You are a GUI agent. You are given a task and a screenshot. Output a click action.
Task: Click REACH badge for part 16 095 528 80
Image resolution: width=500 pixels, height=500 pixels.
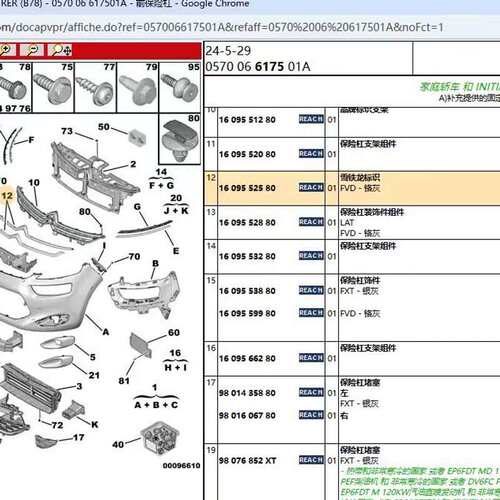(311, 222)
